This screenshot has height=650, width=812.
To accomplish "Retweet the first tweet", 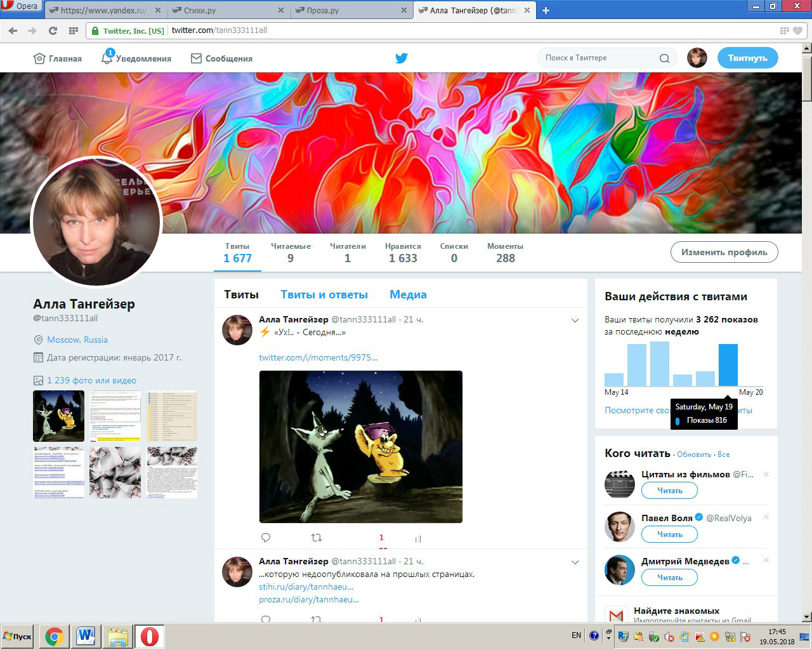I will 317,538.
